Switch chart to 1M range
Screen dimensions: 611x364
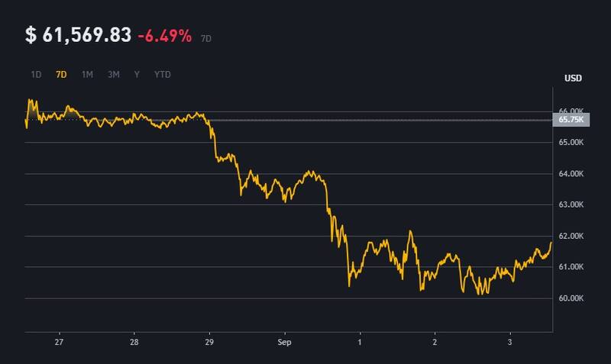tap(87, 75)
